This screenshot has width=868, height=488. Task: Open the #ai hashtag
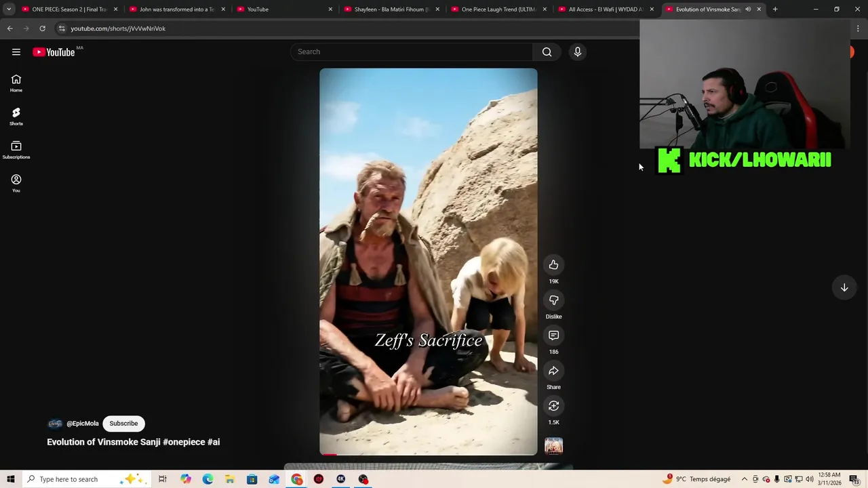tap(214, 442)
